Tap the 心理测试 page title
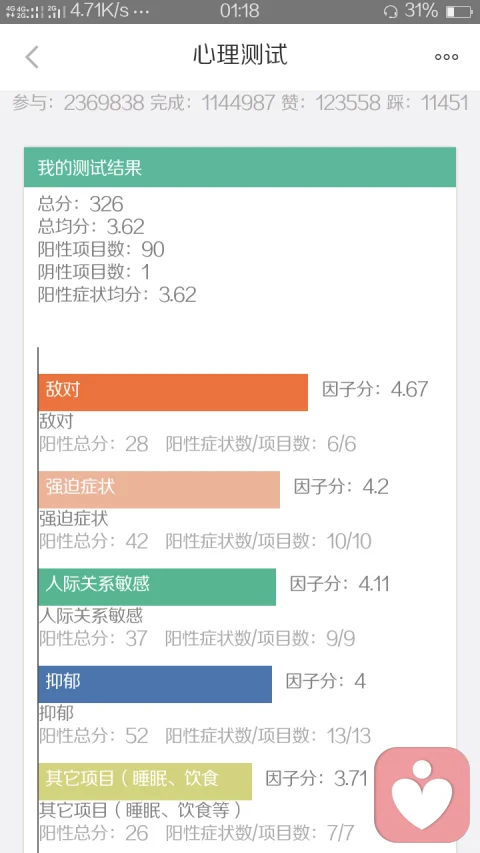 pyautogui.click(x=240, y=55)
